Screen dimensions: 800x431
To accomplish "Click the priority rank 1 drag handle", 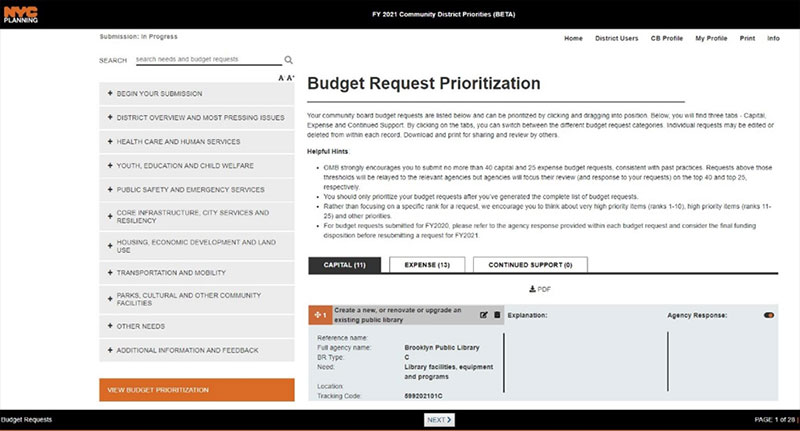I will click(320, 315).
